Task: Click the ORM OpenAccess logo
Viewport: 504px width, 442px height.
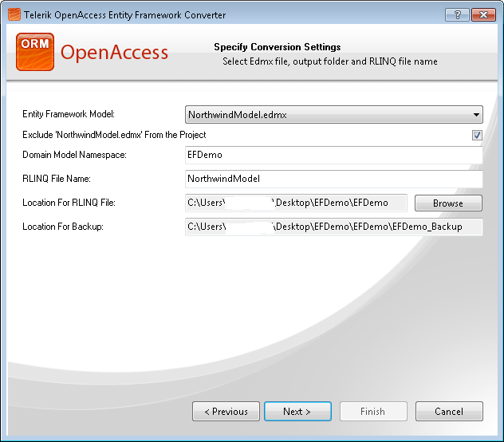Action: point(92,52)
